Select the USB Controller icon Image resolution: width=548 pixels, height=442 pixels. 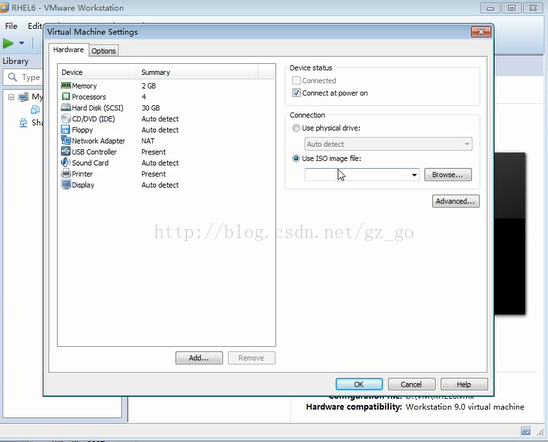[66, 152]
